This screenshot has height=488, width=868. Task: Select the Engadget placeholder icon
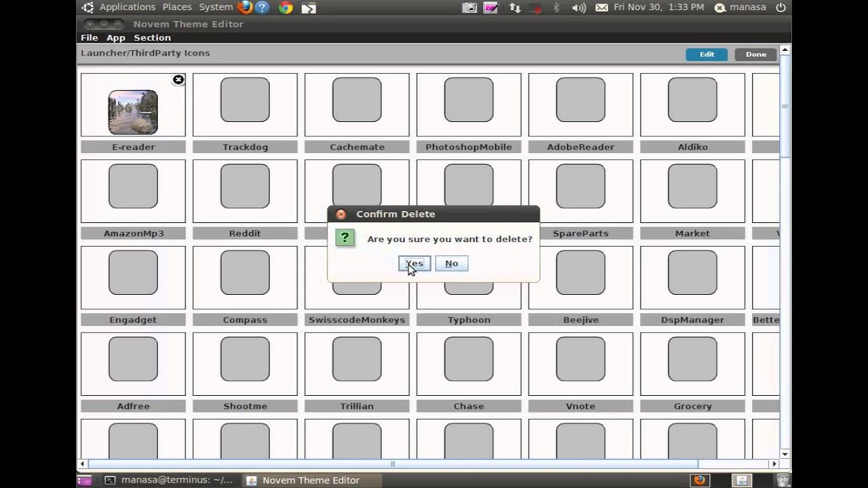[x=133, y=272]
